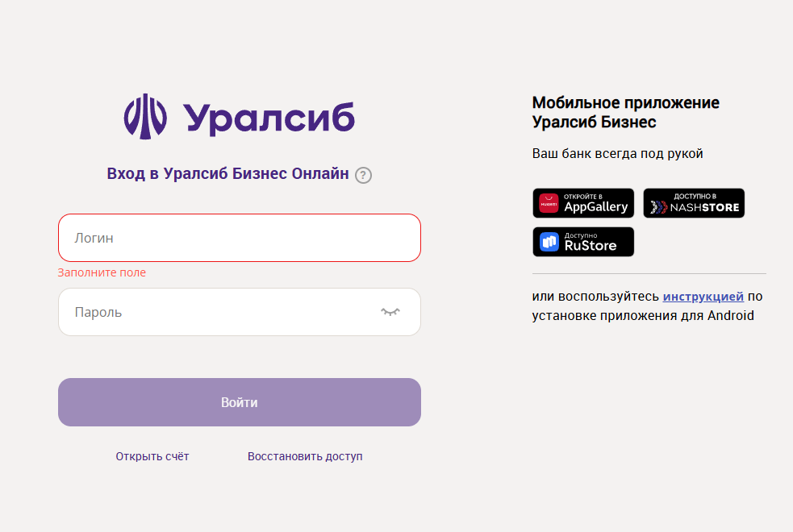Follow the Восстановить доступ link

[305, 456]
